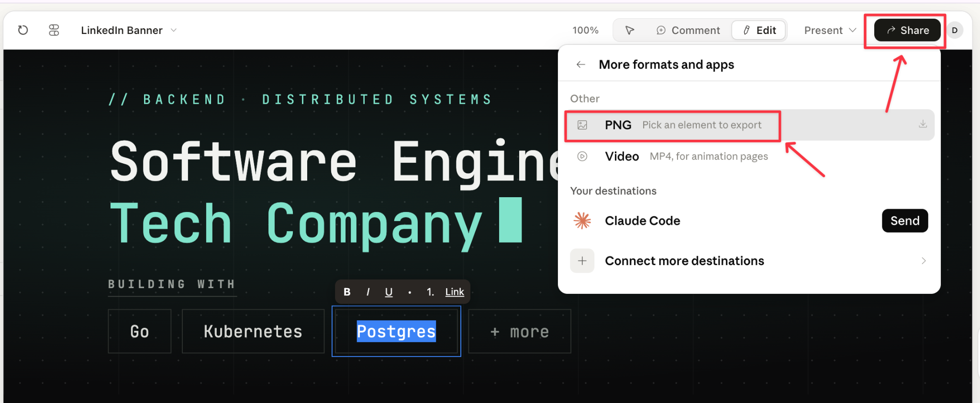Choose PNG export option

coord(749,125)
